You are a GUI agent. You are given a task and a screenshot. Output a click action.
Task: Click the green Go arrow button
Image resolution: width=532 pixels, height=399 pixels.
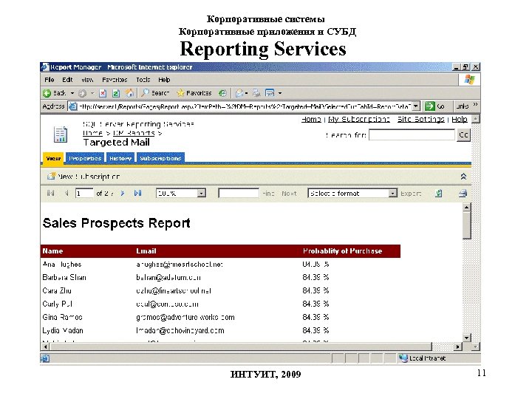430,106
